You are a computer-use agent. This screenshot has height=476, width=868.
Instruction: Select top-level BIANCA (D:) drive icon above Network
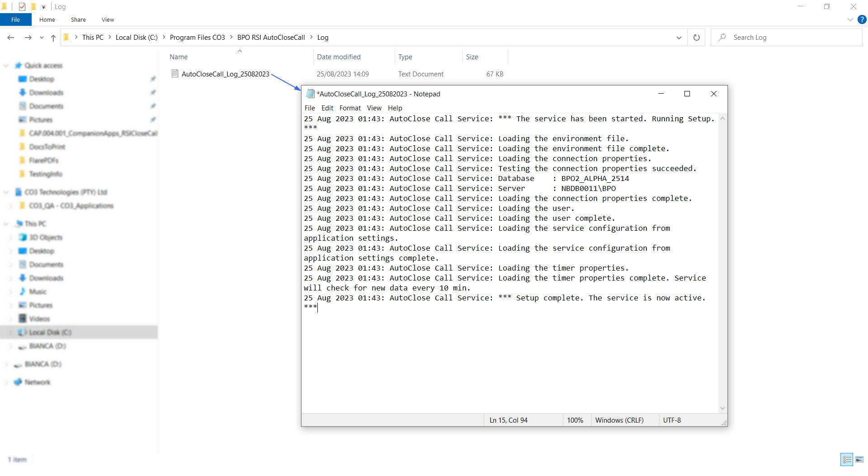click(x=18, y=365)
